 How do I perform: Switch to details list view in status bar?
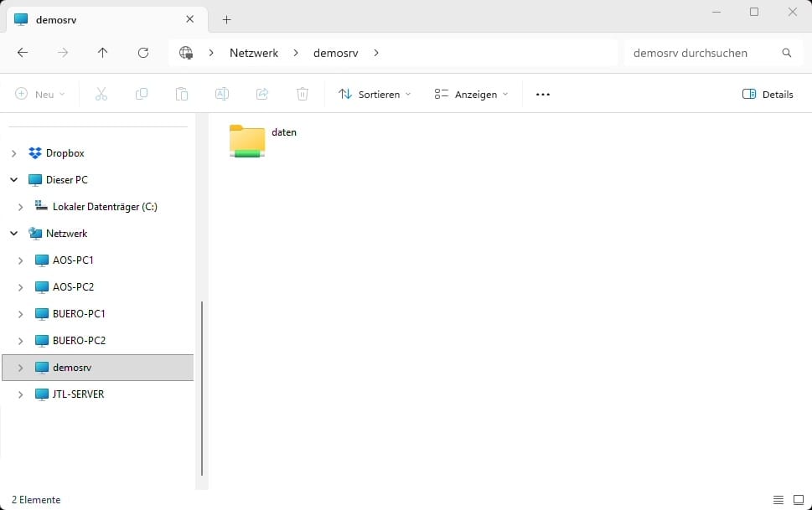(778, 500)
